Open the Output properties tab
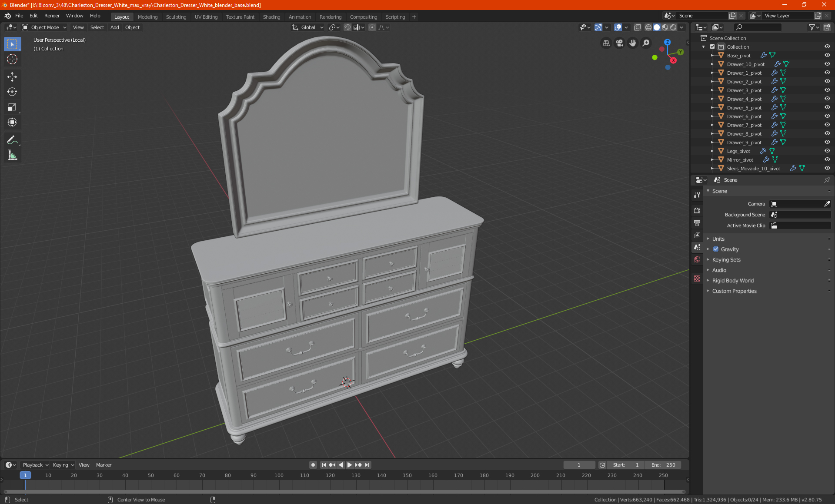835x504 pixels. click(697, 223)
